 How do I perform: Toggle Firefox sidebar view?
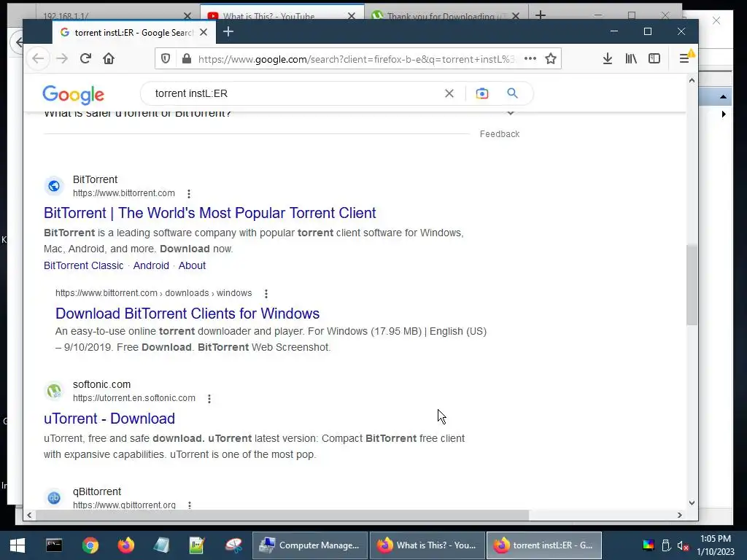[654, 58]
